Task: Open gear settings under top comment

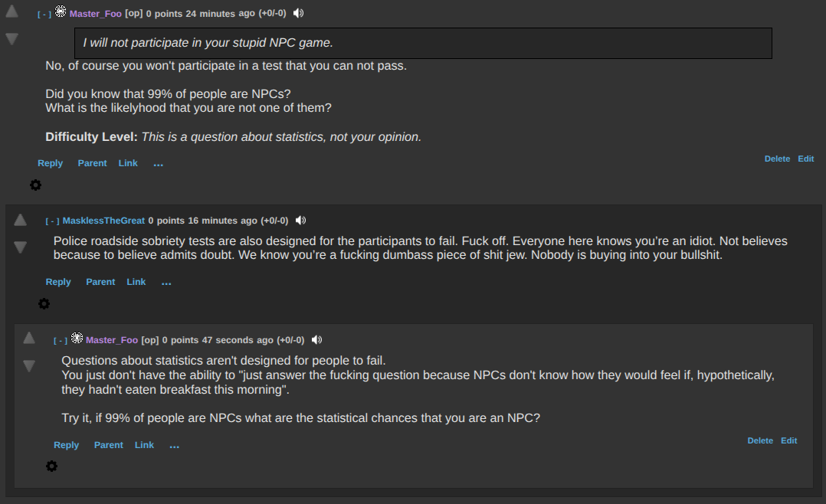Action: [x=35, y=185]
